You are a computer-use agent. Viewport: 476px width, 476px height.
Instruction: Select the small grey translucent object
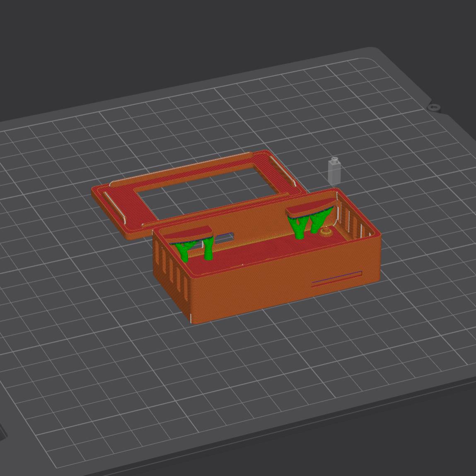point(334,171)
